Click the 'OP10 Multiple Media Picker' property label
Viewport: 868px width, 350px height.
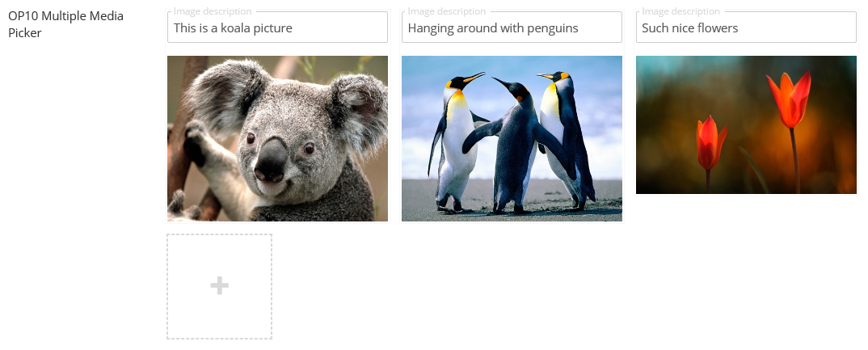[66, 24]
